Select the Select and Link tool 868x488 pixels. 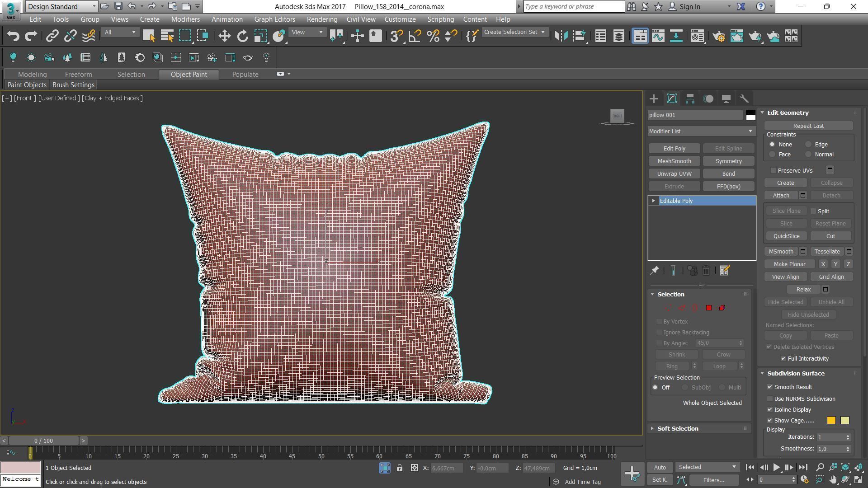pyautogui.click(x=52, y=36)
